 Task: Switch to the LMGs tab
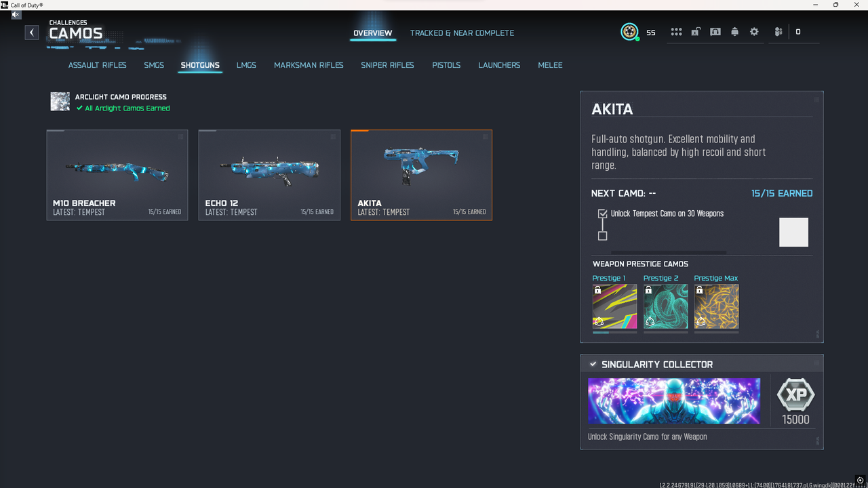pyautogui.click(x=246, y=65)
